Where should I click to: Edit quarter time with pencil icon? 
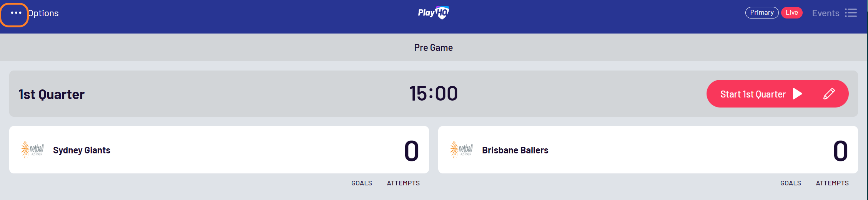(829, 94)
